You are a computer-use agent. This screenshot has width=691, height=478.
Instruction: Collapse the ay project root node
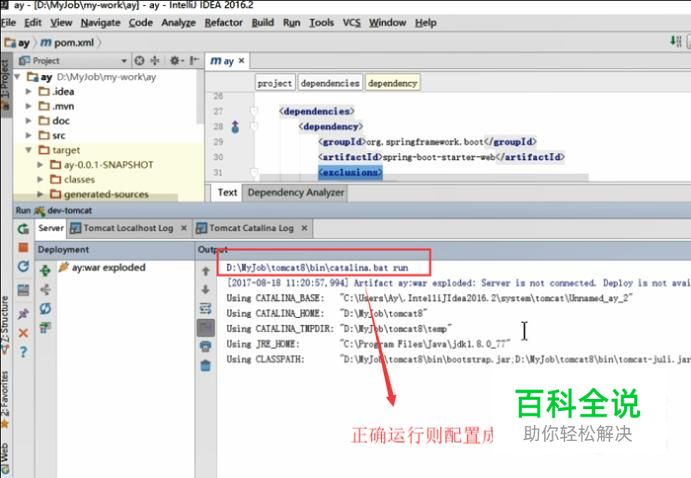tap(18, 77)
